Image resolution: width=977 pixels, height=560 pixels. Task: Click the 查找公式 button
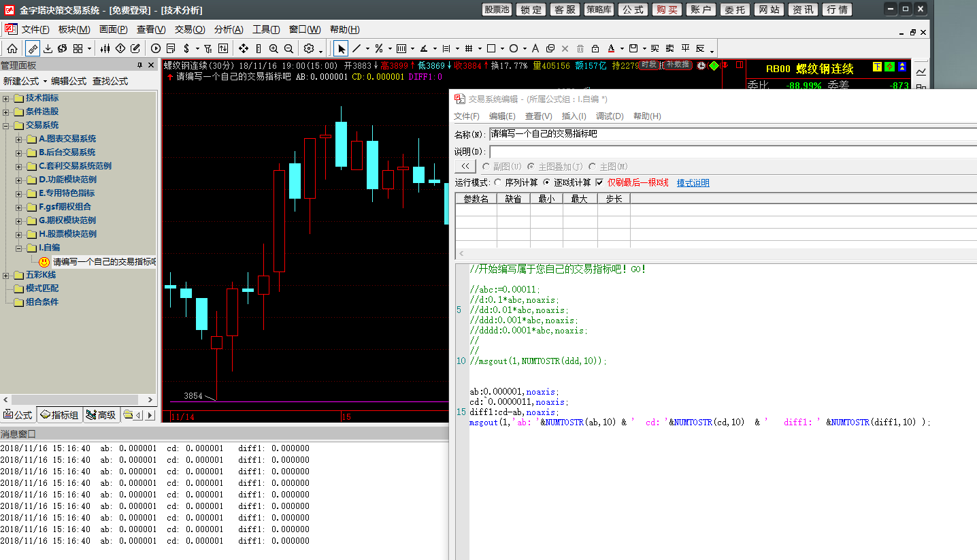coord(110,81)
